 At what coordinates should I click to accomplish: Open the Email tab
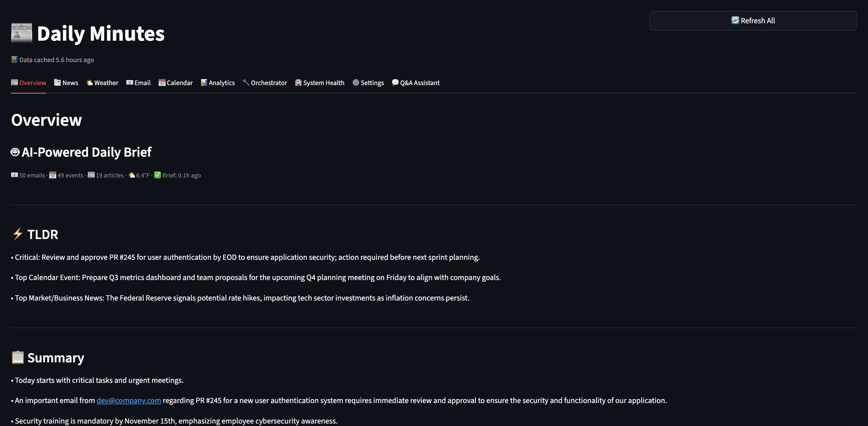point(138,83)
